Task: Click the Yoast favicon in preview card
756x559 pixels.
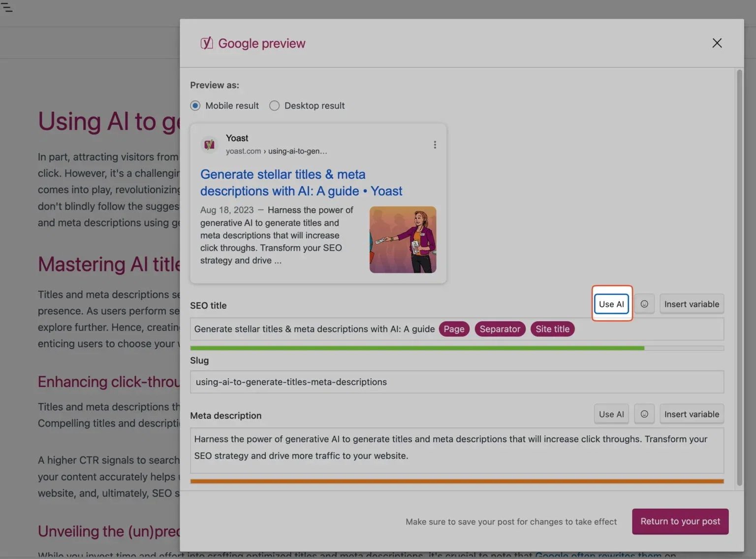Action: click(x=209, y=145)
